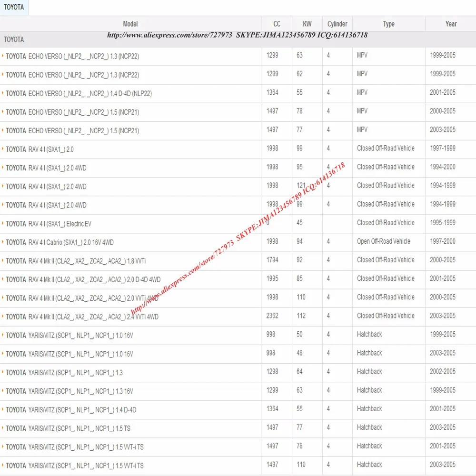Expand arrow beside RAV 4 Mk II 2.4 VVTi 4WD
The width and height of the screenshot is (476, 476).
pos(3,316)
